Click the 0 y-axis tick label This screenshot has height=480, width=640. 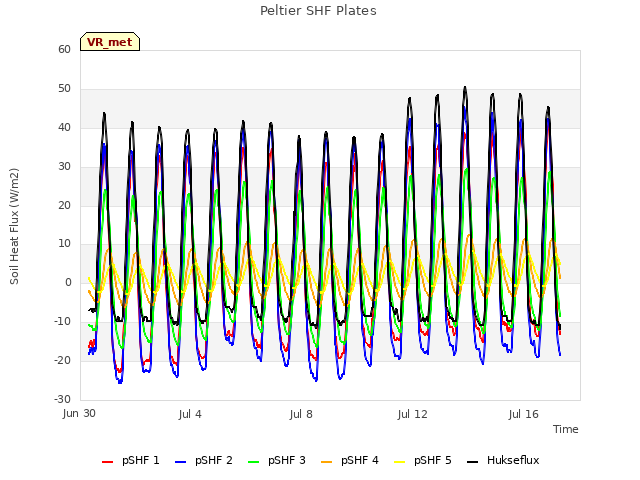click(68, 282)
